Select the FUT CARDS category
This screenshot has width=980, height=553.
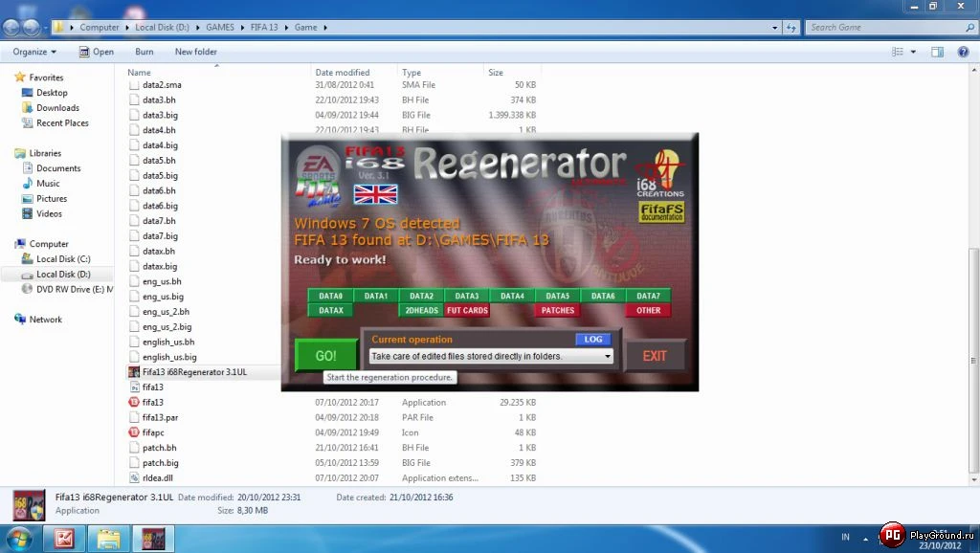click(x=467, y=310)
